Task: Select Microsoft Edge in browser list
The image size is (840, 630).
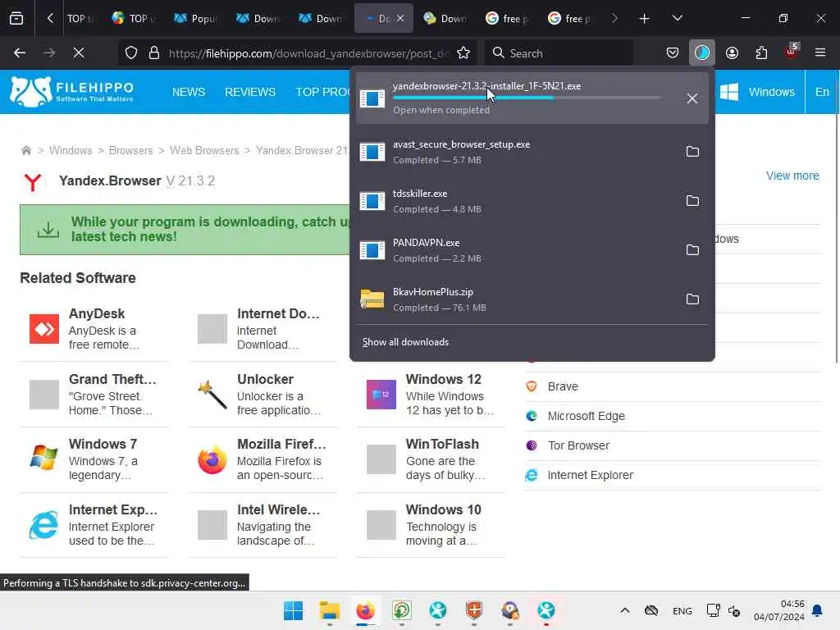Action: (x=586, y=416)
